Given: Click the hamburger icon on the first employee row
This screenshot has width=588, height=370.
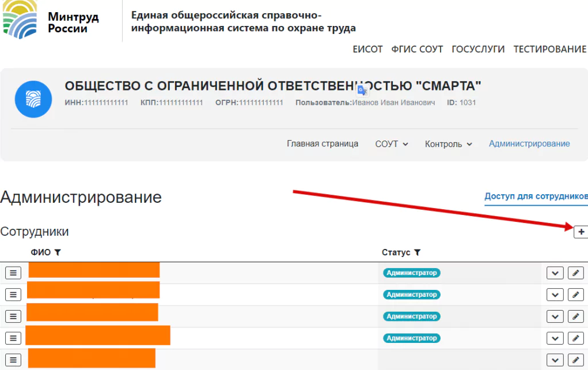Looking at the screenshot, I should coord(13,273).
